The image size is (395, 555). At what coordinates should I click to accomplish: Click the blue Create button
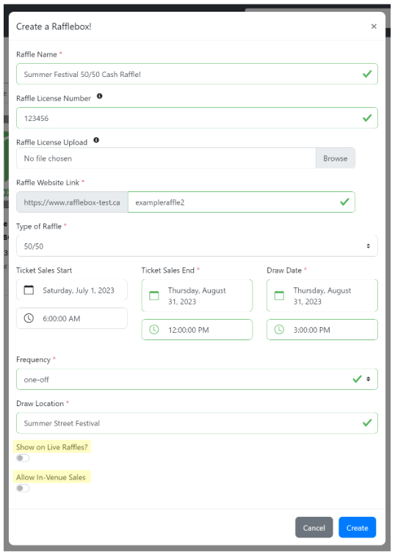point(357,527)
